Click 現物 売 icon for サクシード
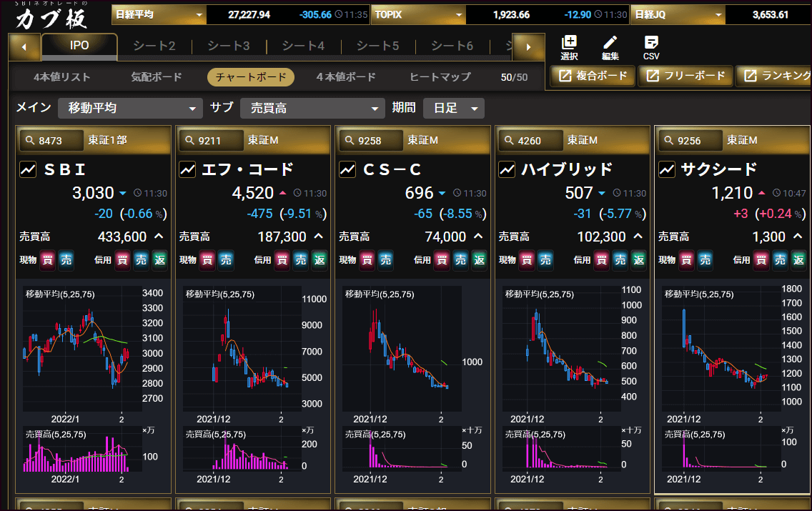Image resolution: width=812 pixels, height=511 pixels. point(705,260)
